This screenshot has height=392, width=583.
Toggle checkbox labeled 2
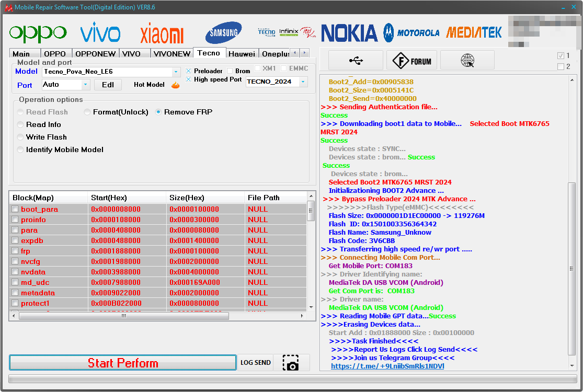(561, 67)
